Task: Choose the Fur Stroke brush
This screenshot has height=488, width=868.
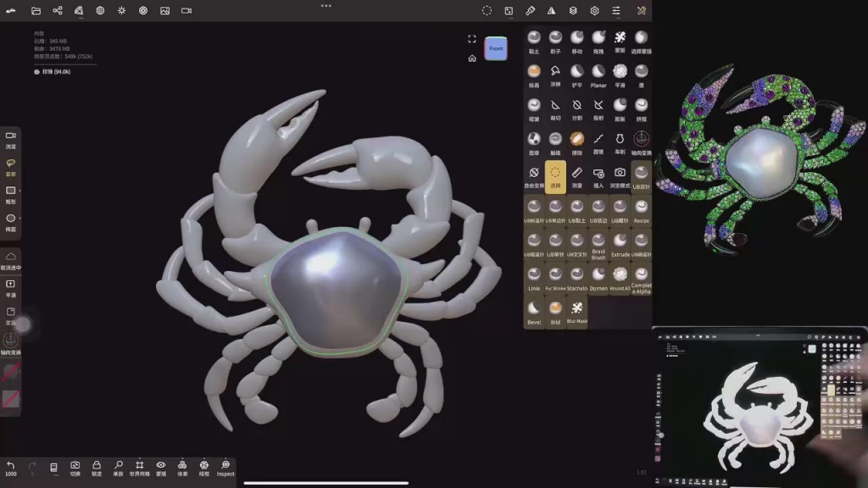Action: (x=555, y=279)
